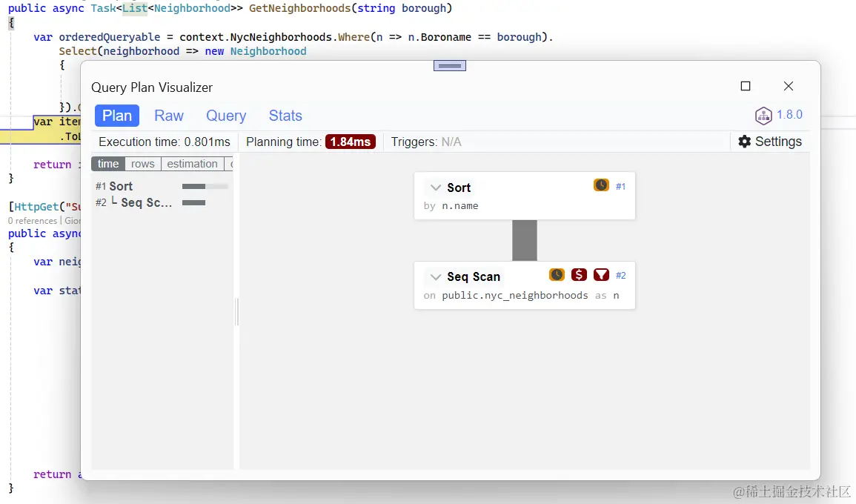
Task: Switch the diagram metric to rows
Action: (142, 164)
